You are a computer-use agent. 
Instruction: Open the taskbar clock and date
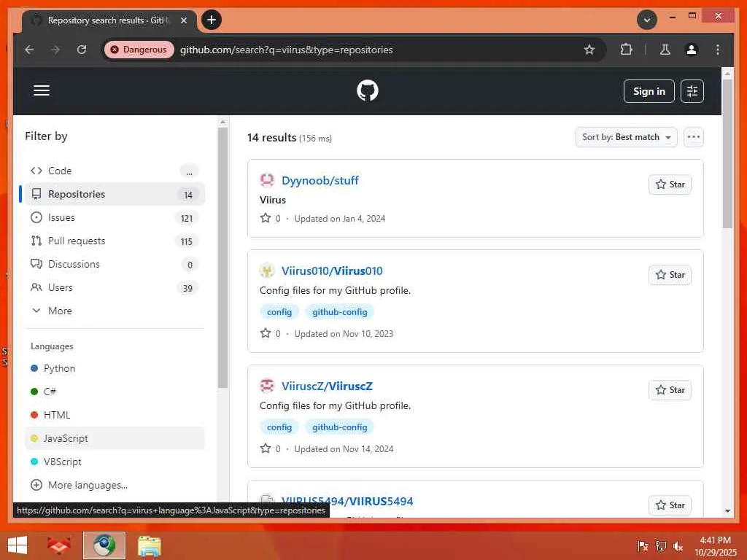coord(715,546)
